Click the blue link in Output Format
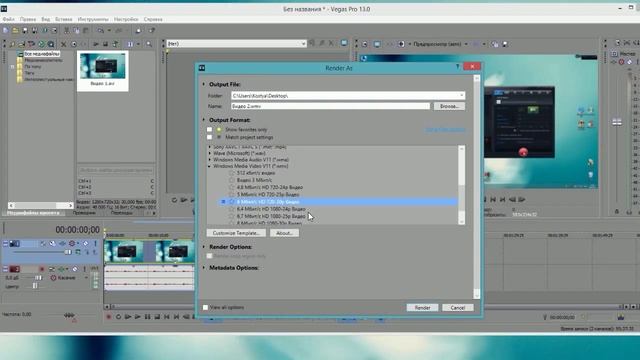This screenshot has width=640, height=360. click(445, 130)
